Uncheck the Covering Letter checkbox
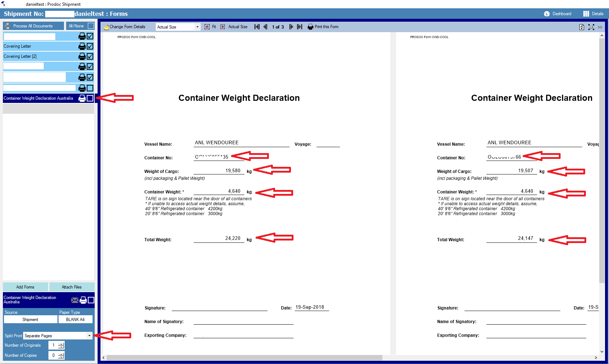609x364 pixels. pos(90,46)
